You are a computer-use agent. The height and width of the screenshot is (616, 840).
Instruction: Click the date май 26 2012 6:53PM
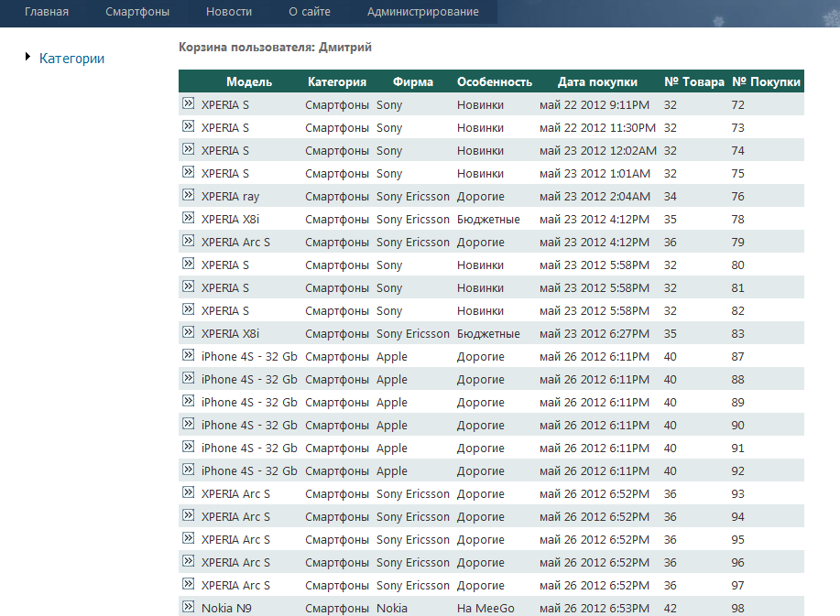click(x=595, y=609)
